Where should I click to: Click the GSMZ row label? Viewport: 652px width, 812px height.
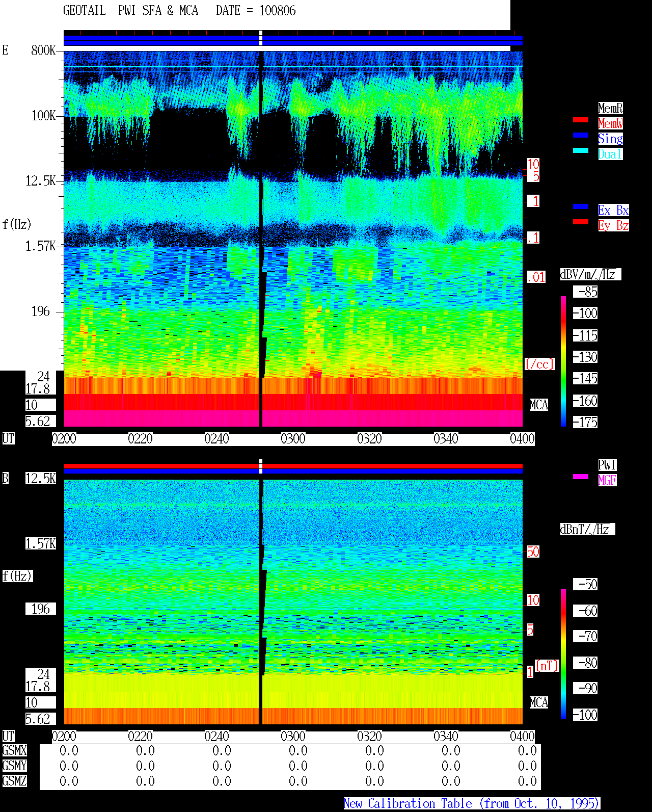tap(14, 781)
